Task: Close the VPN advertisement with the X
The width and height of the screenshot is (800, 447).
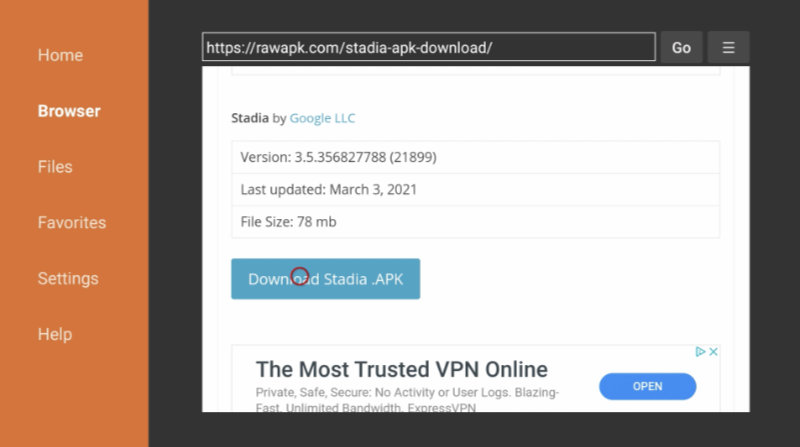Action: [x=713, y=352]
